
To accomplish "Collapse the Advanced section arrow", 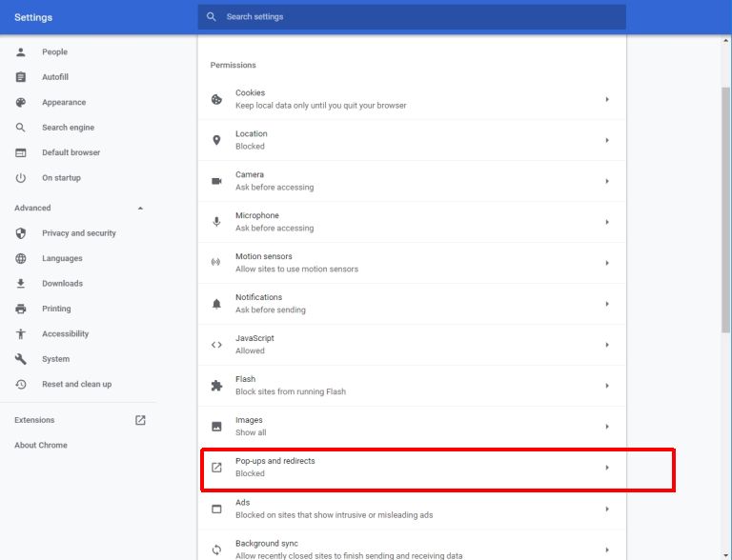I will click(140, 209).
